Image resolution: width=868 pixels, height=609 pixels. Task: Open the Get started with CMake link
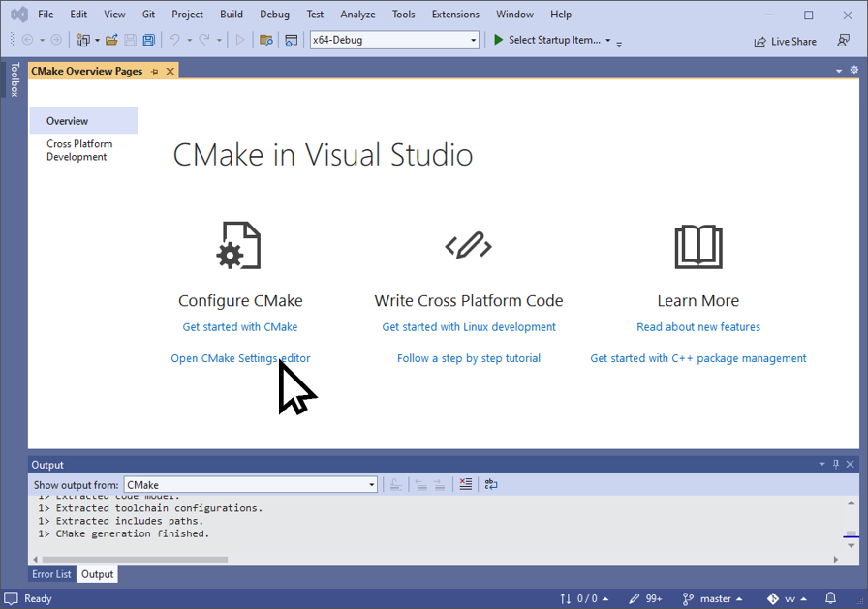[240, 327]
